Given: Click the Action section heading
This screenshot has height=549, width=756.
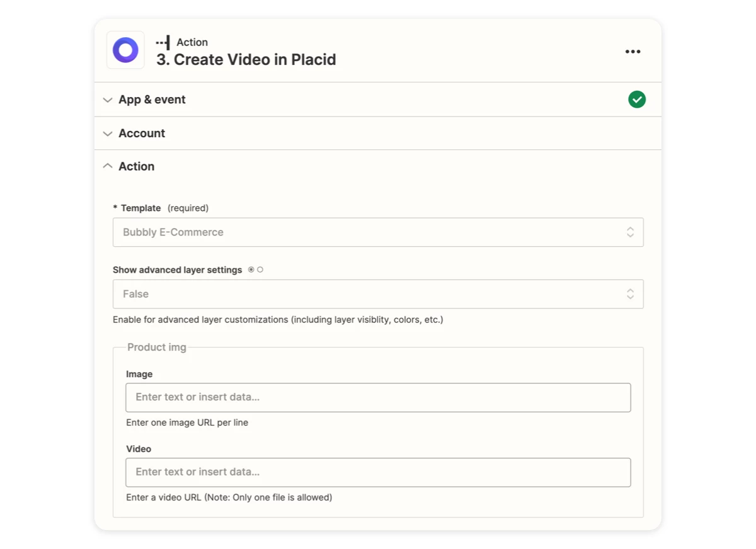Looking at the screenshot, I should pos(136,166).
